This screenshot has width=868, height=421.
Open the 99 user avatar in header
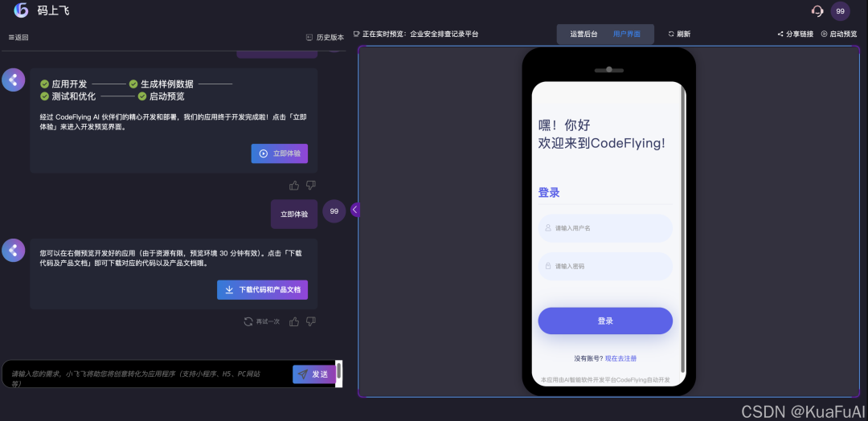[x=841, y=11]
